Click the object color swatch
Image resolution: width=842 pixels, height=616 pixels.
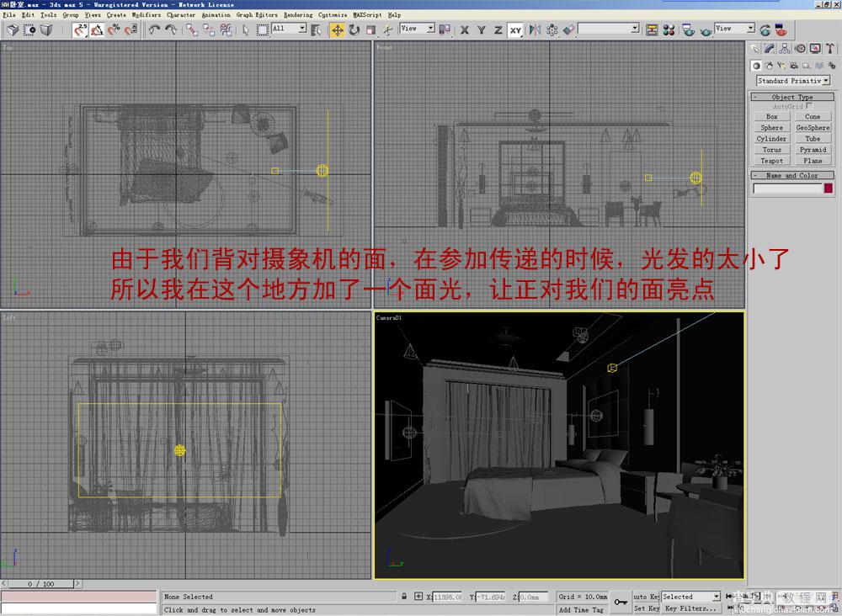tap(828, 188)
